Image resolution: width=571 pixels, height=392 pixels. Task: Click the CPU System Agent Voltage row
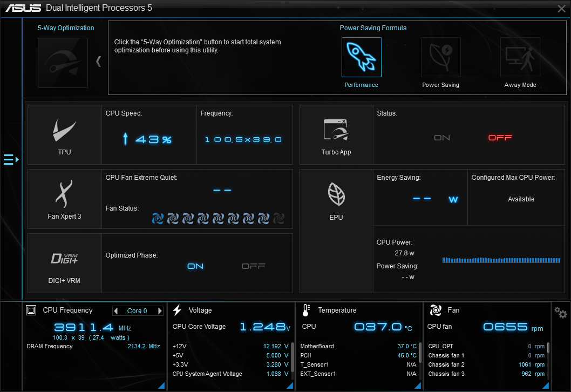tap(230, 374)
